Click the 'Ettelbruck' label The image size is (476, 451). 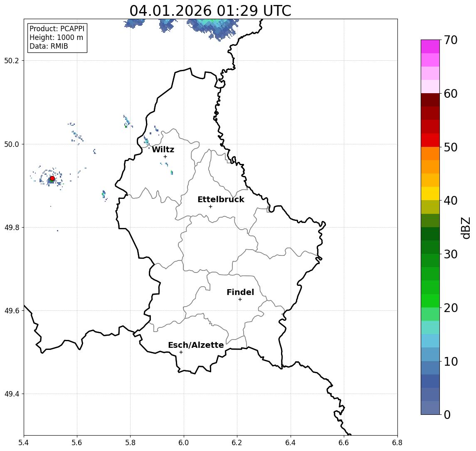tap(221, 199)
